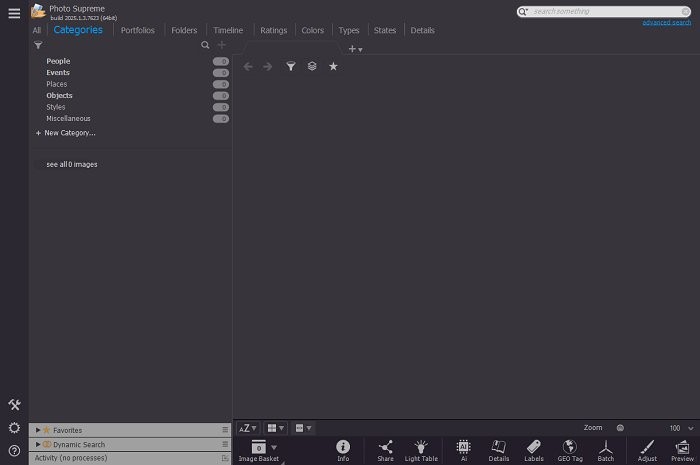
Task: Open the Labels panel
Action: 534,451
